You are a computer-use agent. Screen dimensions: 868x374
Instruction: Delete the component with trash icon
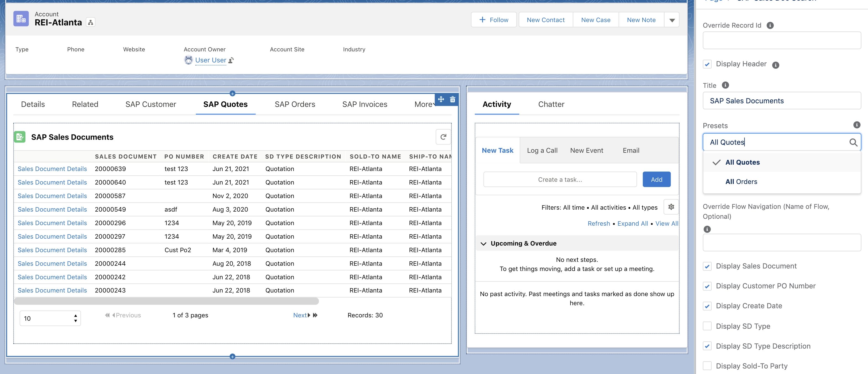(453, 99)
